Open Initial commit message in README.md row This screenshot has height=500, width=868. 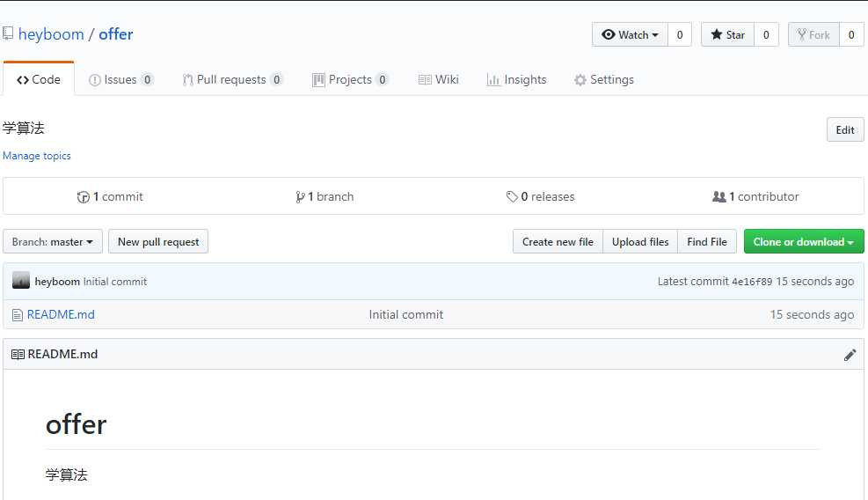[x=405, y=314]
